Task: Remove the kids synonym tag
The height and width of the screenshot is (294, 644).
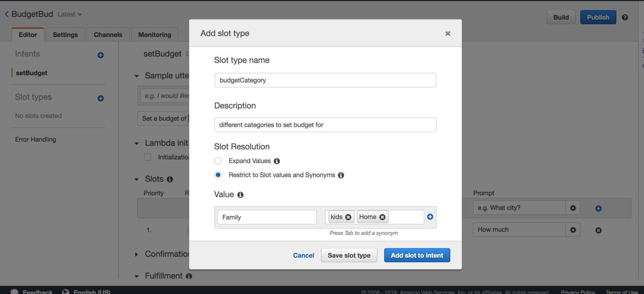Action: pyautogui.click(x=348, y=217)
